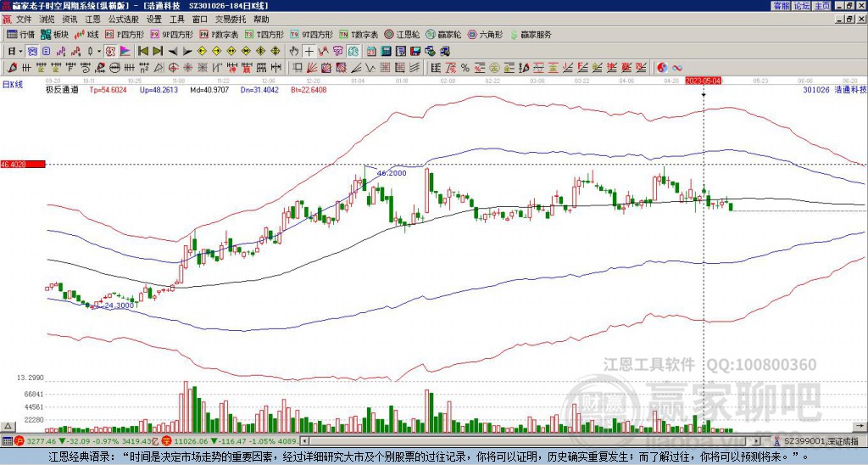Click the status bar grid icon
This screenshot has height=465, width=868.
click(7, 441)
